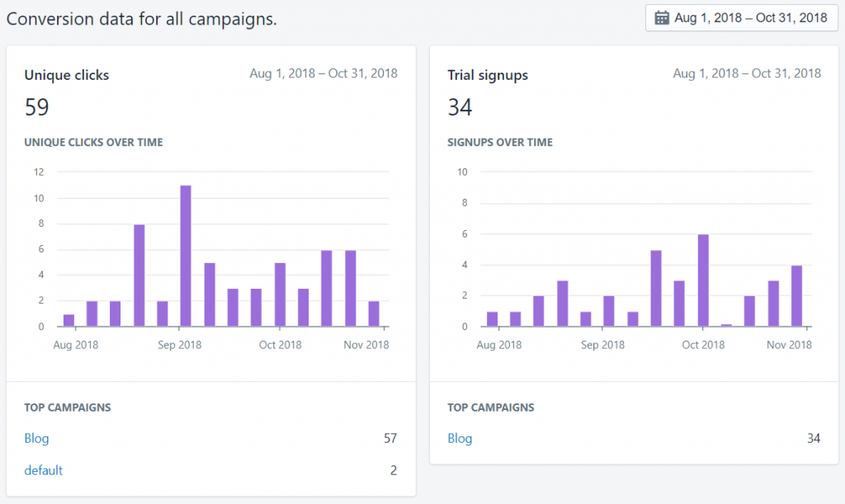Viewport: 845px width, 504px height.
Task: Click the Oct 2018 label in signups chart
Action: [x=703, y=345]
